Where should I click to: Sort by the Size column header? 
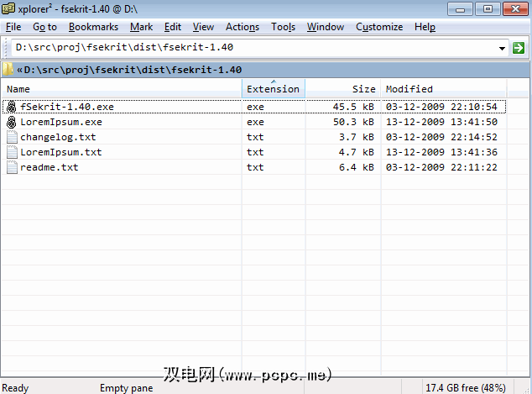point(343,89)
